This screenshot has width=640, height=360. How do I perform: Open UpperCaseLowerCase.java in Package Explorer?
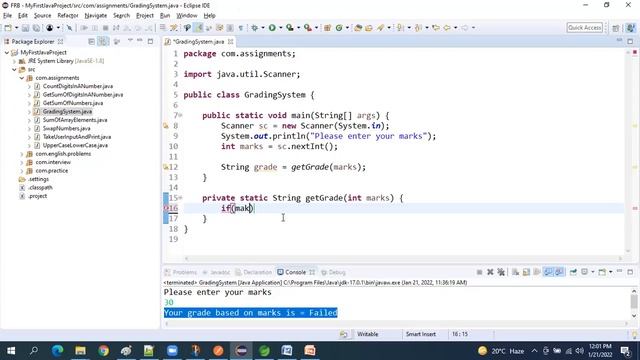coord(75,145)
